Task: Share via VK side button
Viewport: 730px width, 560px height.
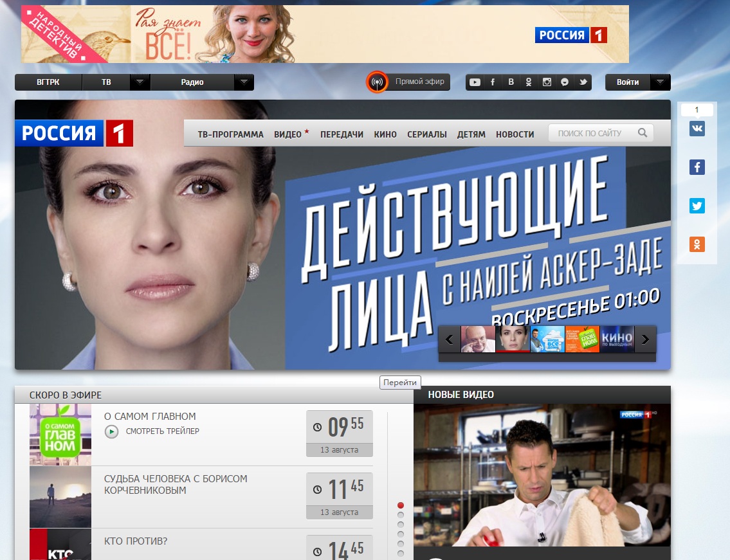Action: click(697, 129)
